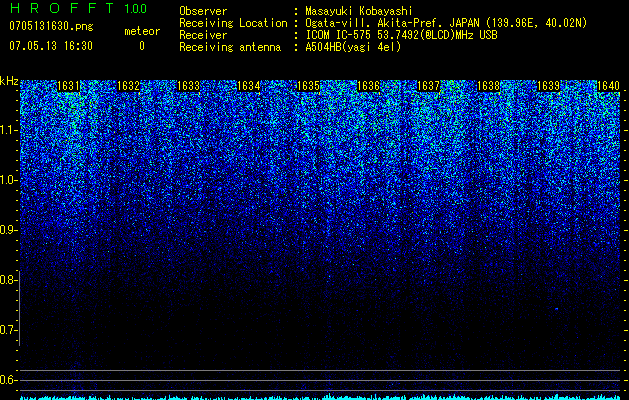This screenshot has width=629, height=400.
Task: Click the 1634 time marker
Action: [249, 86]
